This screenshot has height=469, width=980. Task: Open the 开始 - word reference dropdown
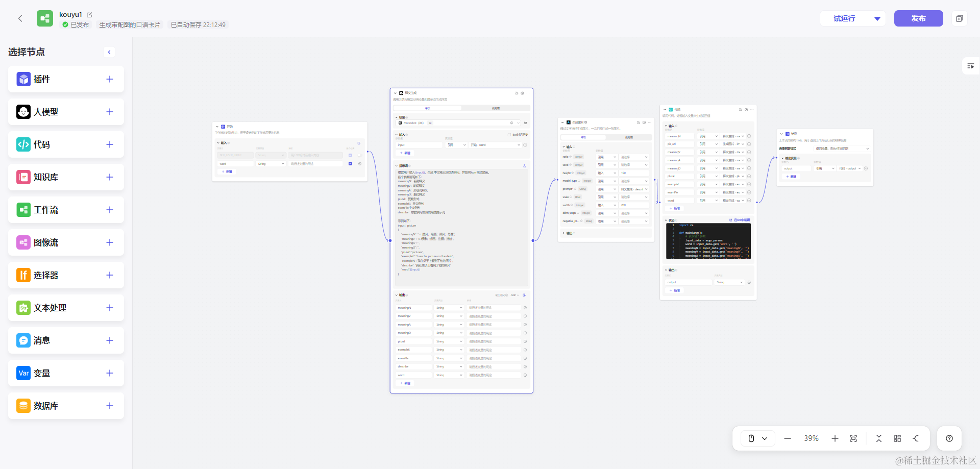click(x=495, y=145)
